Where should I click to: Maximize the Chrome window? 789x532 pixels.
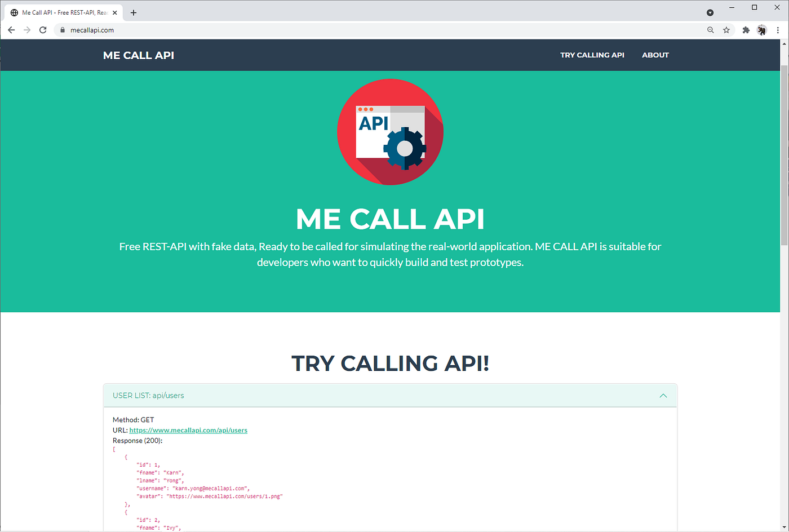(755, 7)
